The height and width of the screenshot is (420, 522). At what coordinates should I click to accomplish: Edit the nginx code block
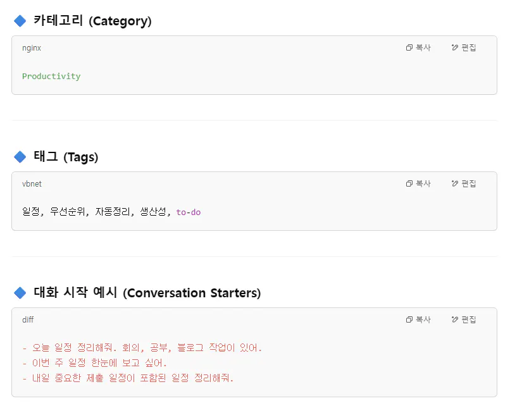[464, 47]
